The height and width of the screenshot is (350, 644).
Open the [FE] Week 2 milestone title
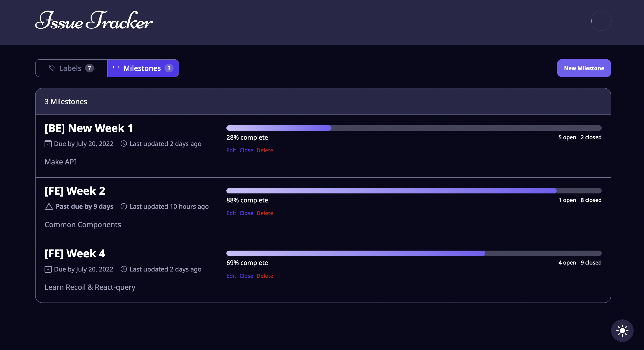[x=75, y=191]
